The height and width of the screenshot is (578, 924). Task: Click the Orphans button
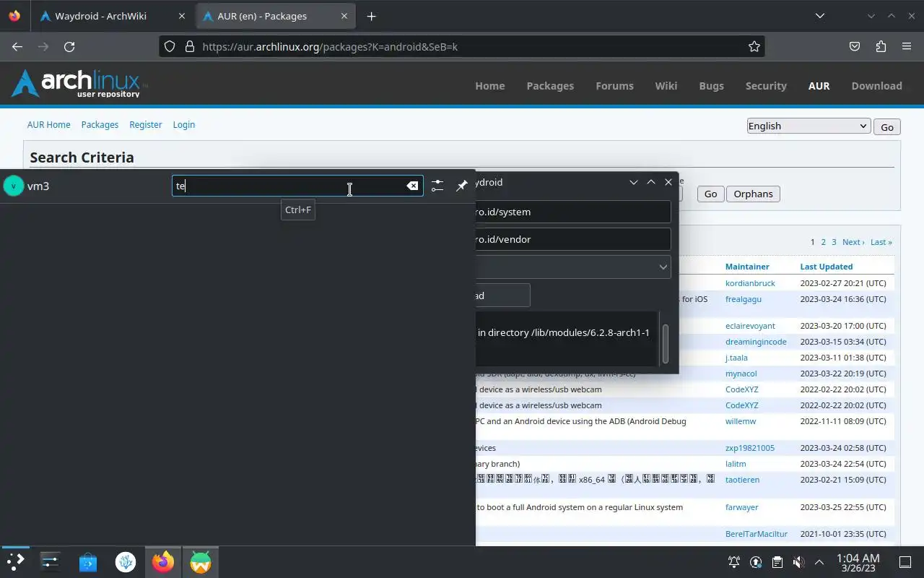[753, 194]
